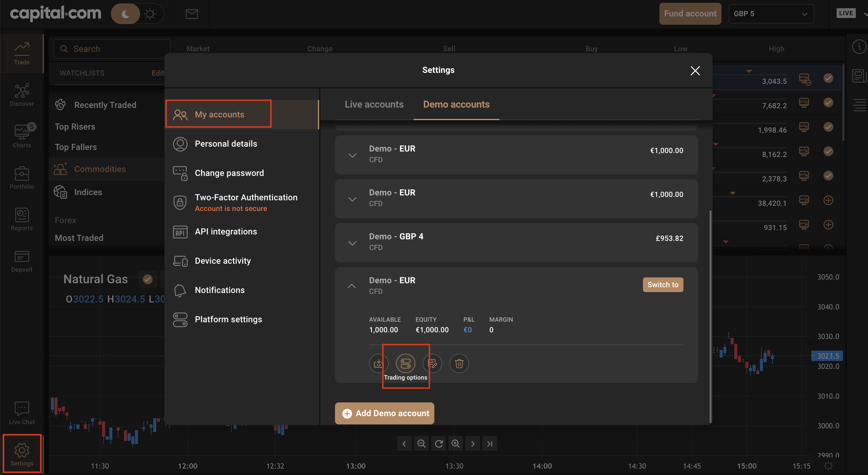The image size is (868, 475).
Task: Move chart back with left arrow
Action: (404, 444)
